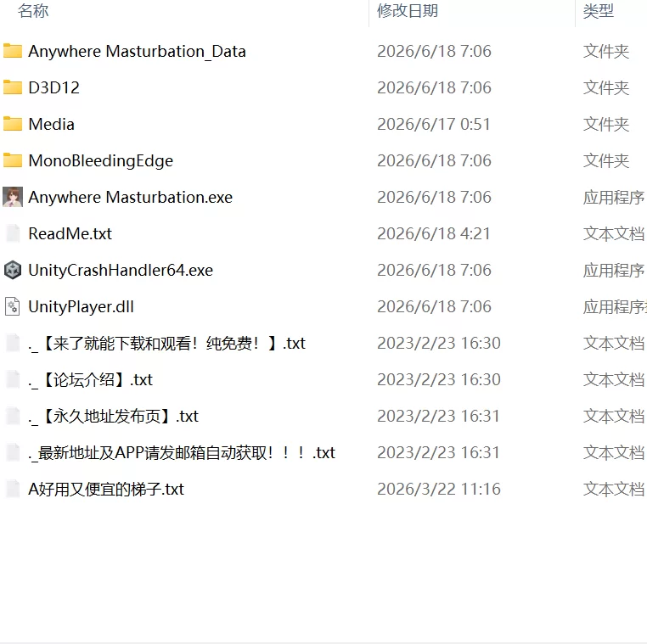Click the Media folder icon

13,124
